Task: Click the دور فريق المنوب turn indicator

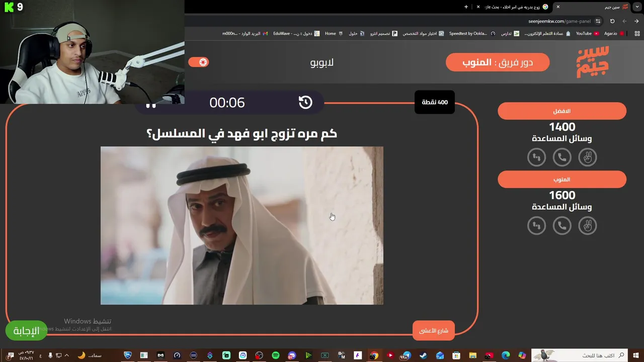Action: pyautogui.click(x=498, y=62)
